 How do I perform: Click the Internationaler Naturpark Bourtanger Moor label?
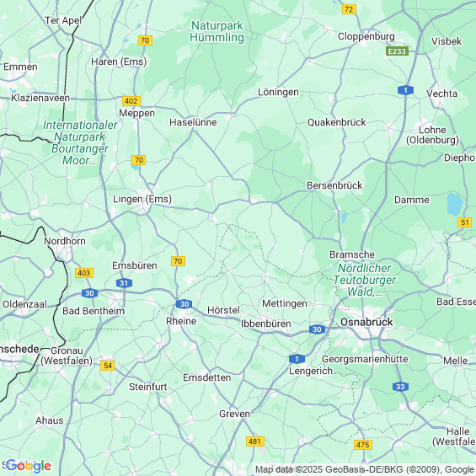[80, 142]
